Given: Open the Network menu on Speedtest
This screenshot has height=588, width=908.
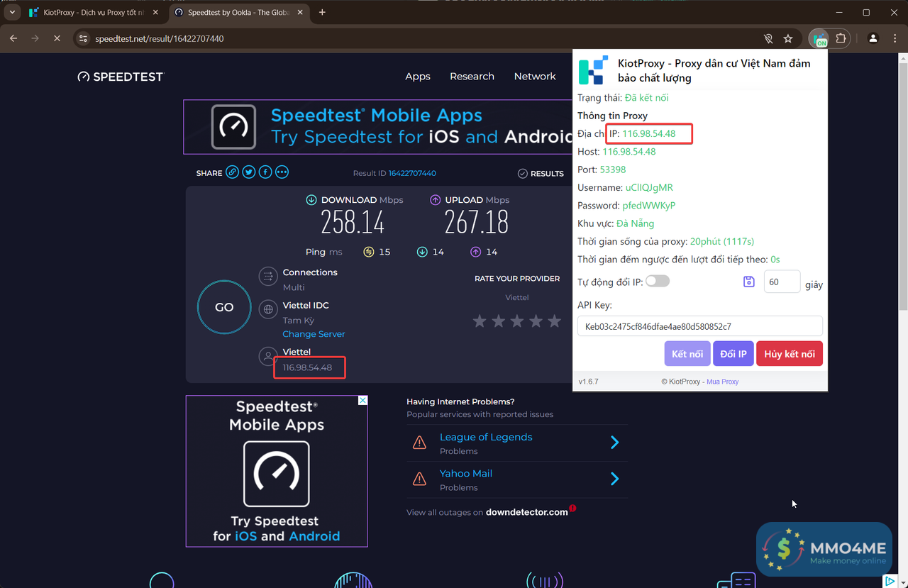Looking at the screenshot, I should (535, 77).
